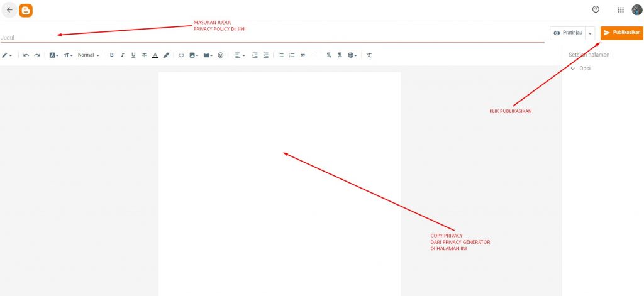Open the dropdown arrow beside Pratinjau
This screenshot has width=644, height=296.
coord(590,33)
